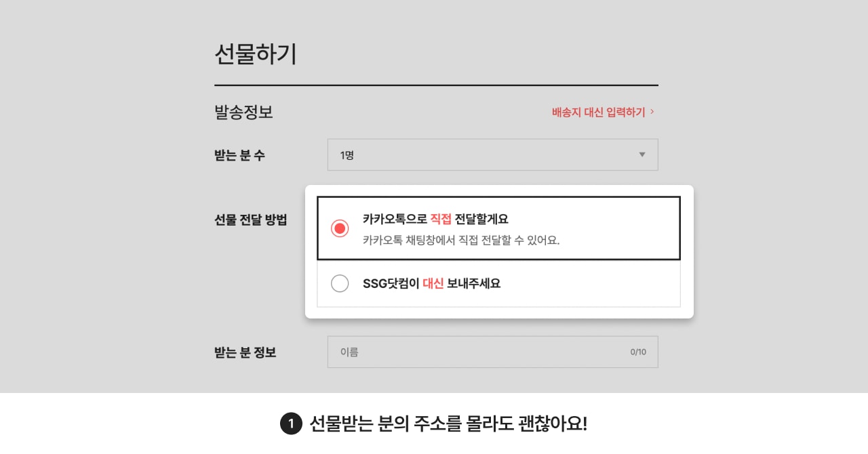Click the chevron next to 배송지 대신 입력하기

651,112
